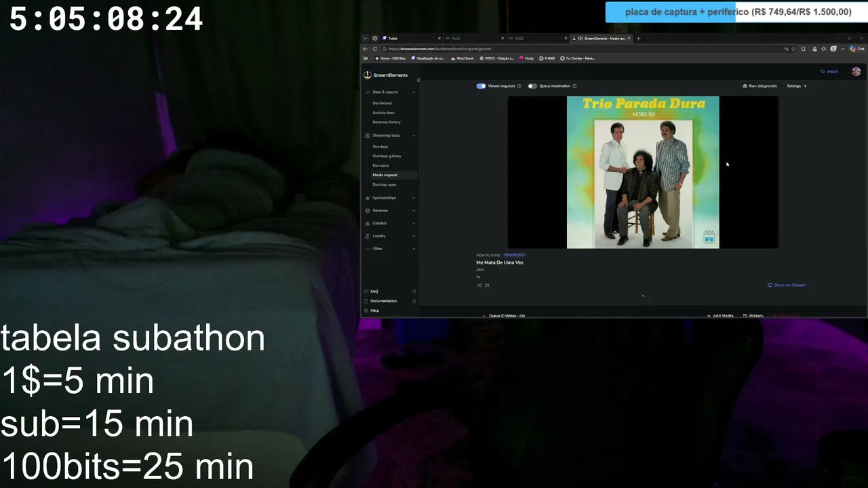Open Overlays in the sidebar
This screenshot has height=488, width=868.
(x=380, y=146)
